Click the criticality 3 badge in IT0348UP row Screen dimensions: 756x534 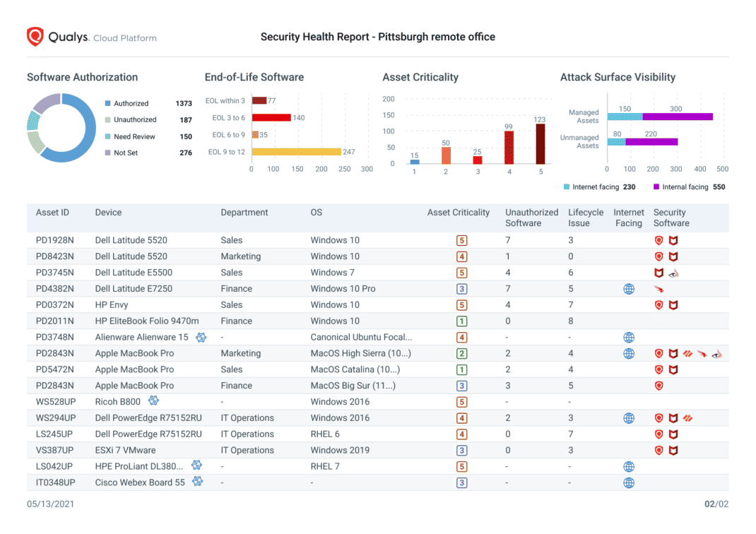(461, 482)
